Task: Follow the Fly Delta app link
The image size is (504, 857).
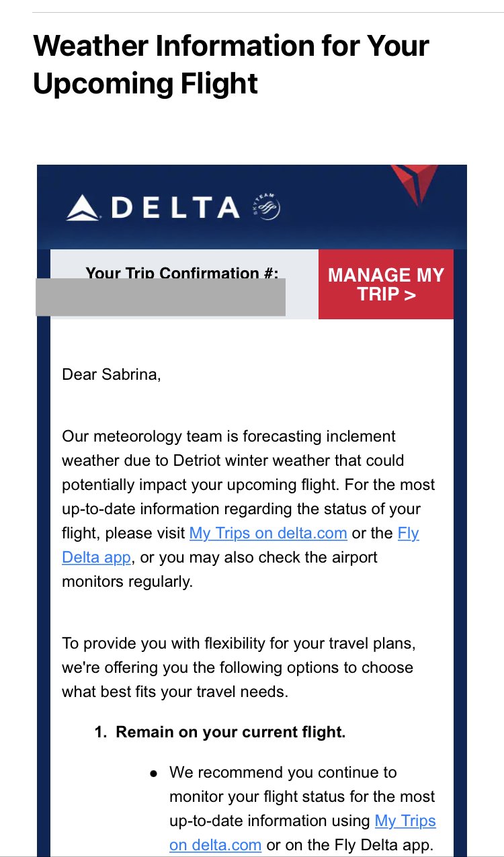Action: pos(241,545)
